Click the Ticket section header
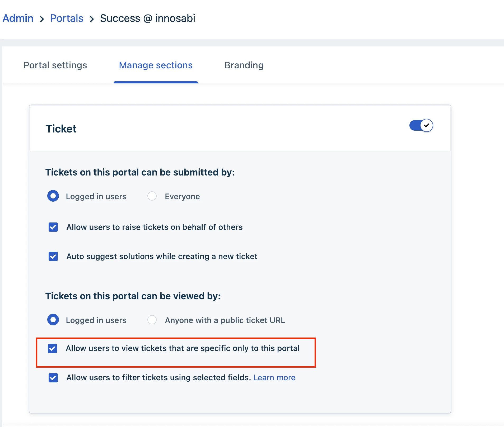Viewport: 504px width, 427px height. point(61,129)
